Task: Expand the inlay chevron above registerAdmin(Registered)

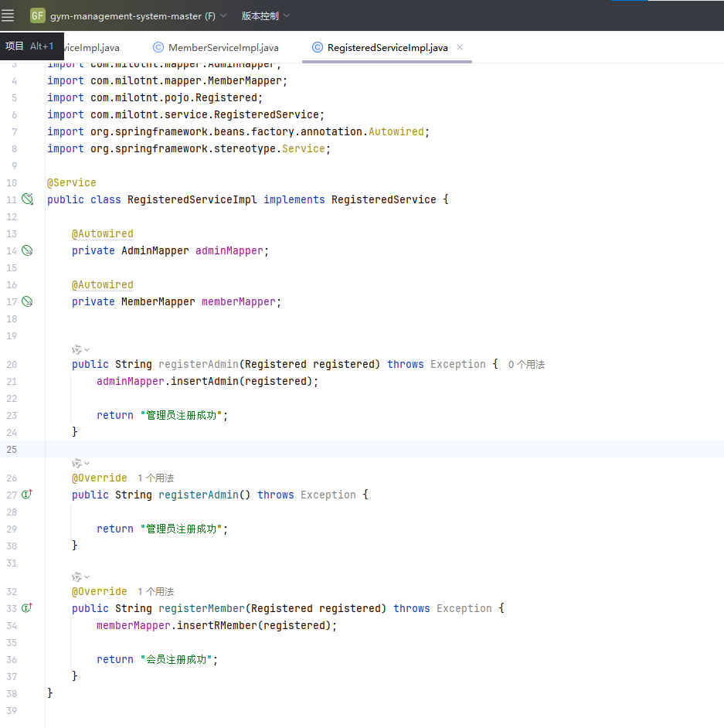Action: 87,349
